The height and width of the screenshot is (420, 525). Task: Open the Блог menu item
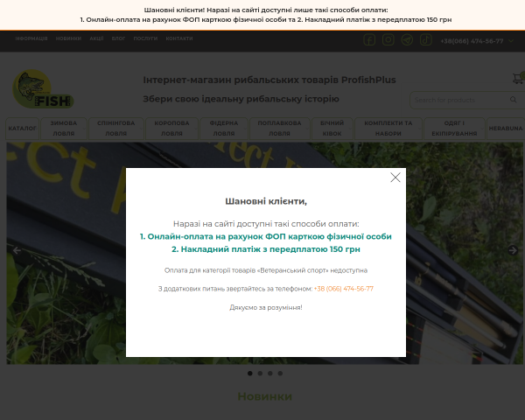click(x=118, y=38)
